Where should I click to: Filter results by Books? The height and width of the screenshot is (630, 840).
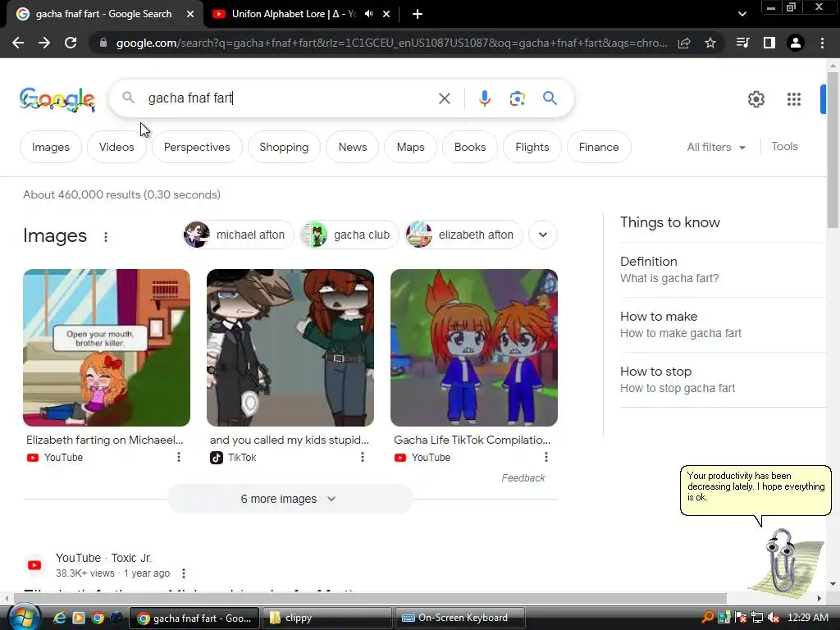(470, 147)
